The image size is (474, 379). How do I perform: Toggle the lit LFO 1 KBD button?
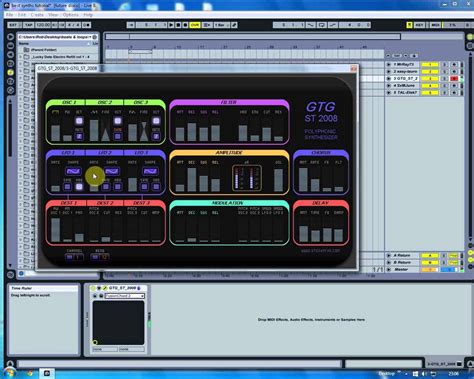79,187
